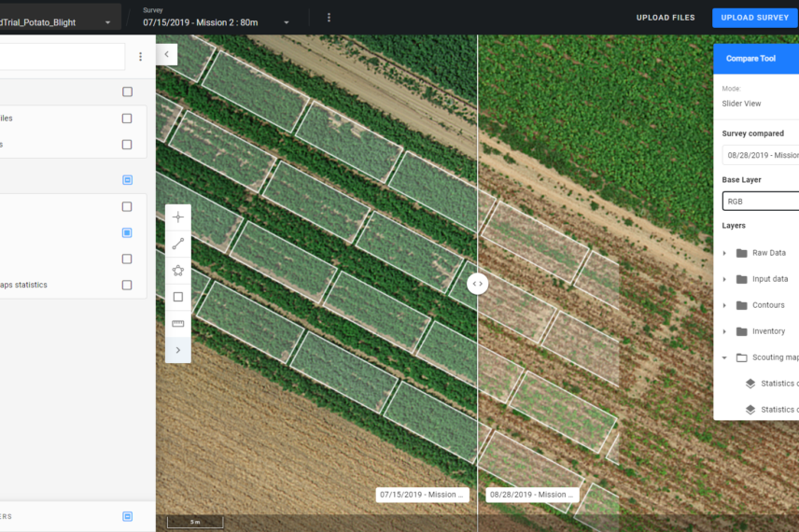Open the three-dot menu beside survey selector
Image resolution: width=799 pixels, height=532 pixels.
point(329,18)
